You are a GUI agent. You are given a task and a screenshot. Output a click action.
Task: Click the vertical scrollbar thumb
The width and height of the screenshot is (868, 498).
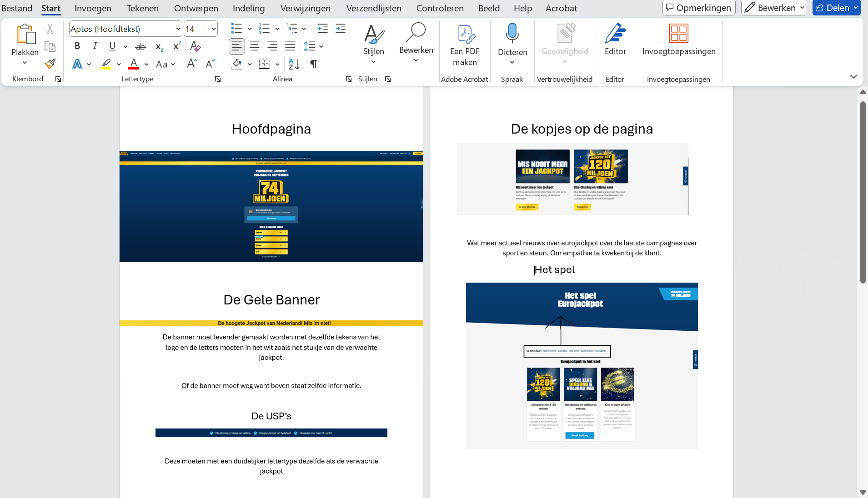coord(863,192)
